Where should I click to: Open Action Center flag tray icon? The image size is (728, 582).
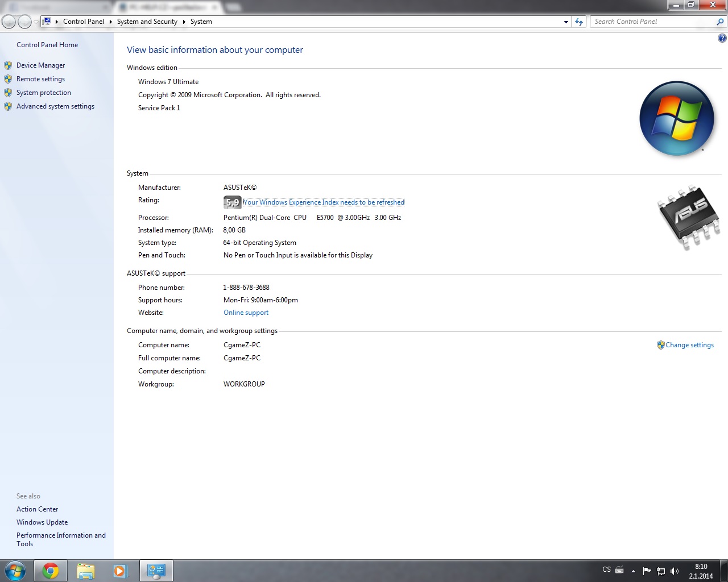pos(647,571)
